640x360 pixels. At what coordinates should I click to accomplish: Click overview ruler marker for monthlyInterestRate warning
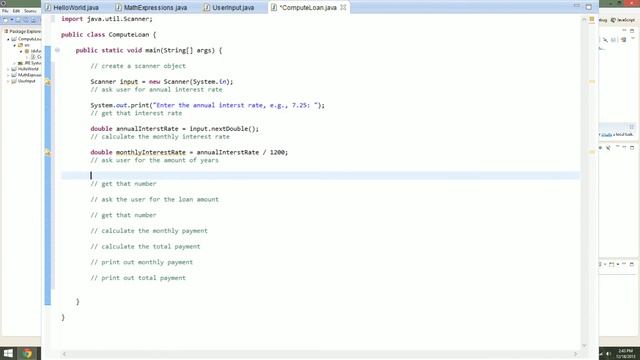point(592,152)
